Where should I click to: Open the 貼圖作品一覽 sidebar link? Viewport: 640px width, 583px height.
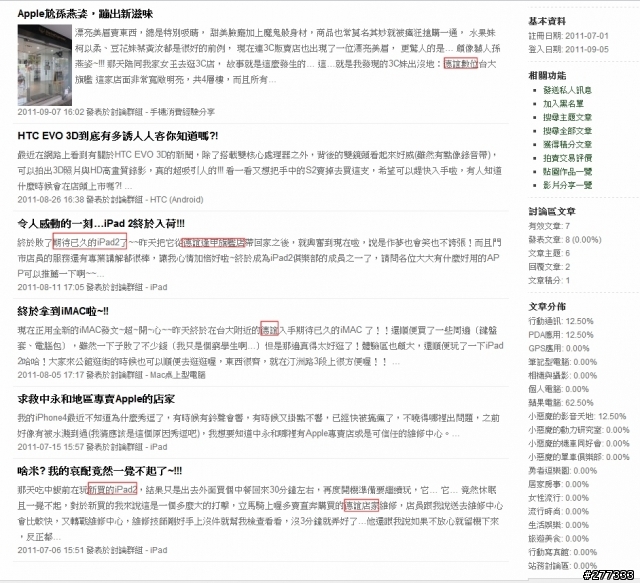point(567,172)
